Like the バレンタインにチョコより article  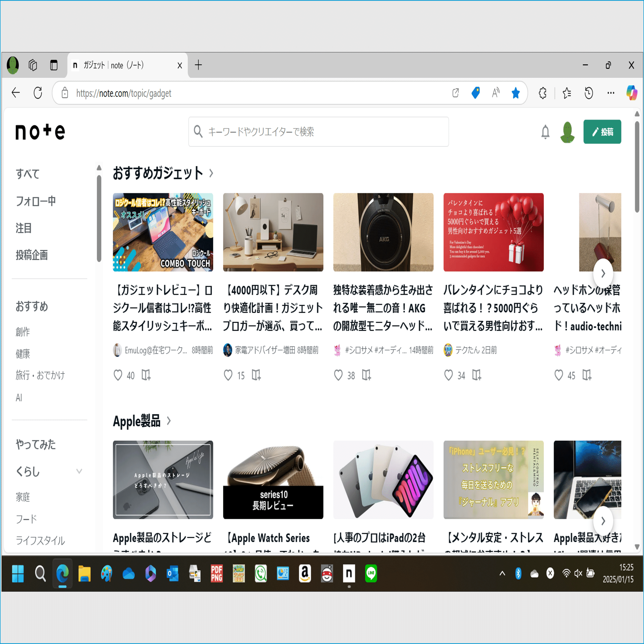point(449,376)
